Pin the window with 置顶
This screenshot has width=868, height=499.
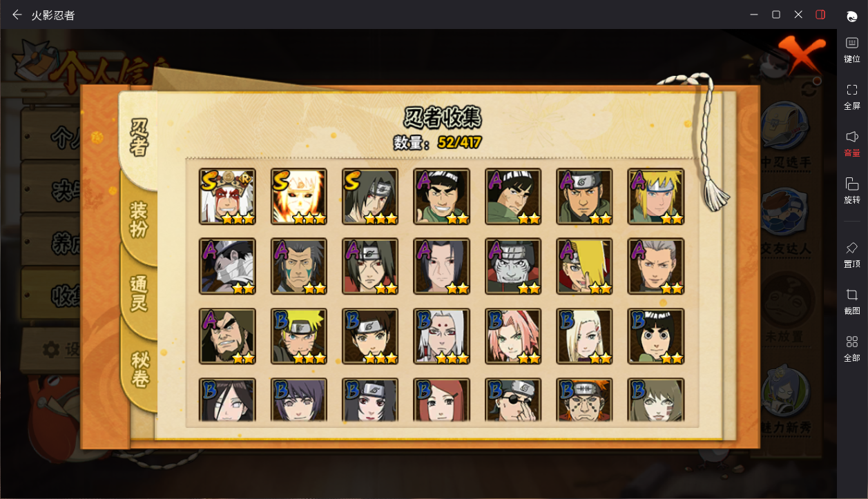point(852,255)
